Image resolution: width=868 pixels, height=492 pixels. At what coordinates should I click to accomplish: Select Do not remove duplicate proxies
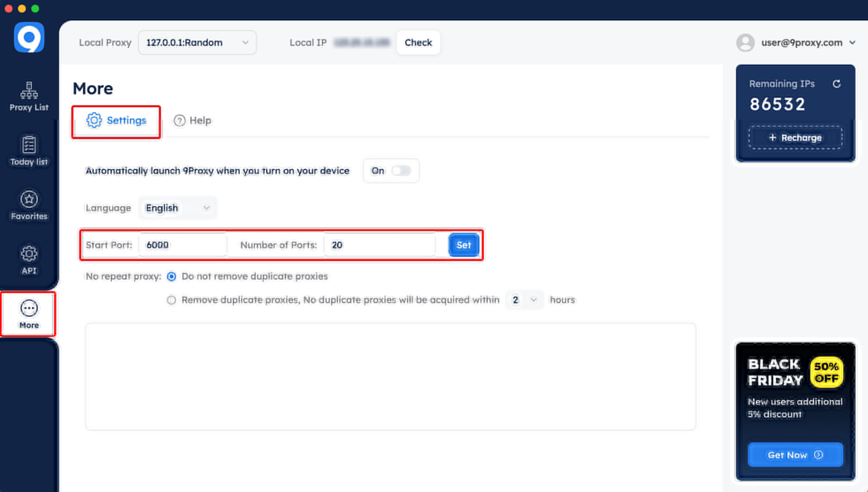pos(172,277)
